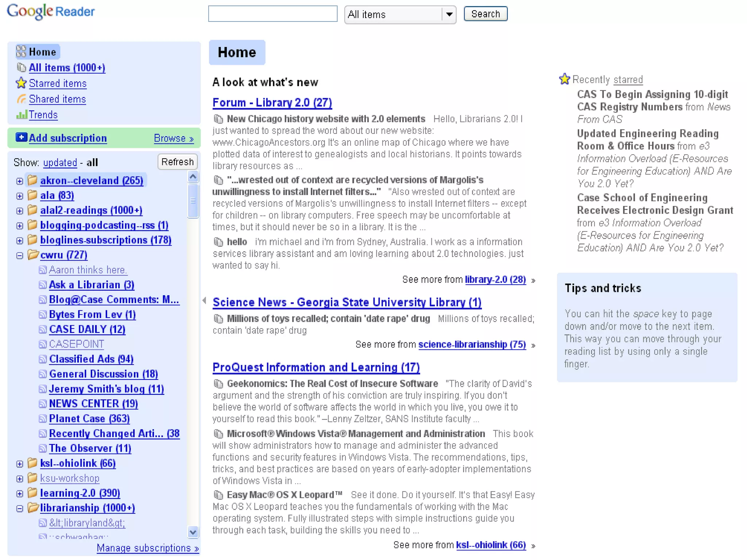Viewport: 747px width, 560px height.
Task: Click the star icon by Recently starred
Action: 564,79
